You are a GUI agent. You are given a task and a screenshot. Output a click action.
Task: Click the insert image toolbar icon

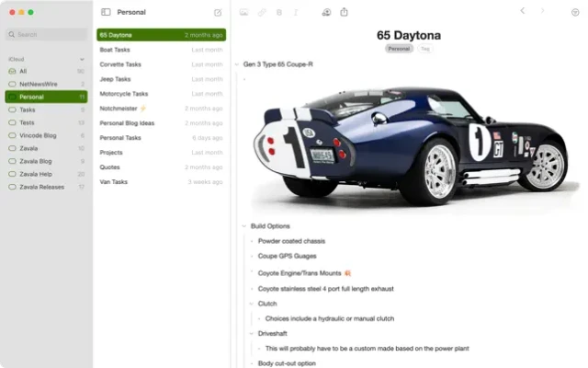pyautogui.click(x=243, y=12)
